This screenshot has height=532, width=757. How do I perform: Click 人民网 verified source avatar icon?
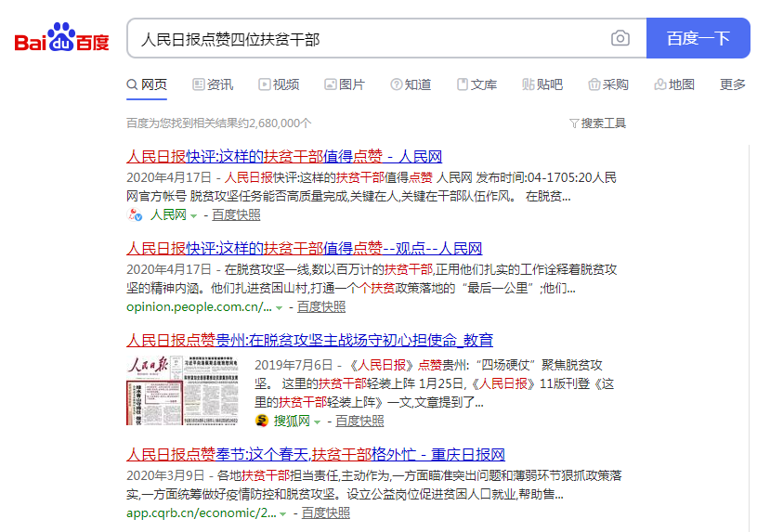(134, 214)
